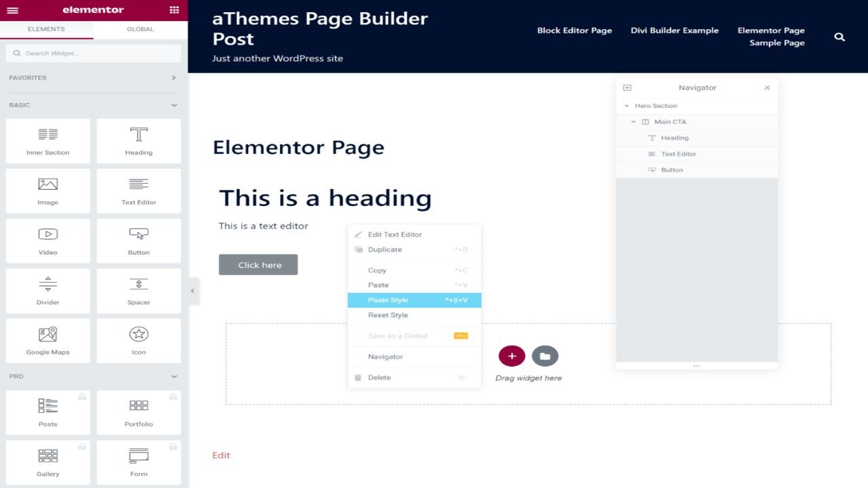Toggle Navigator expand-all icon
The height and width of the screenshot is (488, 868).
(627, 87)
